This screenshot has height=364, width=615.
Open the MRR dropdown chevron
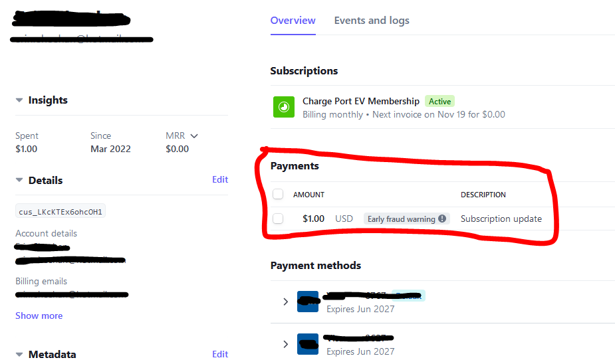[x=194, y=136]
